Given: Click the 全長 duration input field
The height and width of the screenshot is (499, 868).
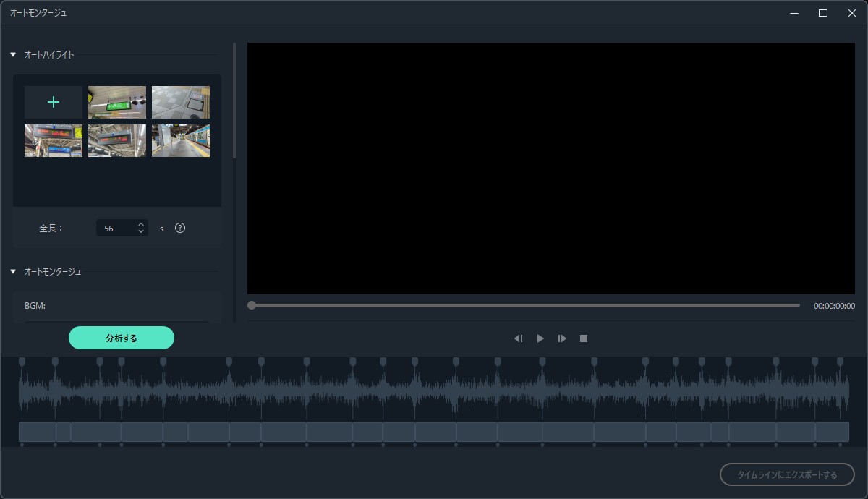Looking at the screenshot, I should pos(116,229).
